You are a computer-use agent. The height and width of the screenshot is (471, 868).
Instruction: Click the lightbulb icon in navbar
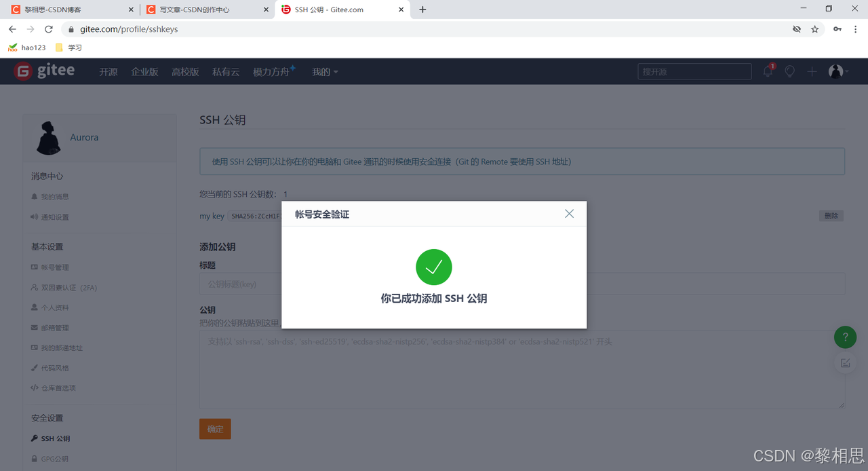[x=789, y=71]
